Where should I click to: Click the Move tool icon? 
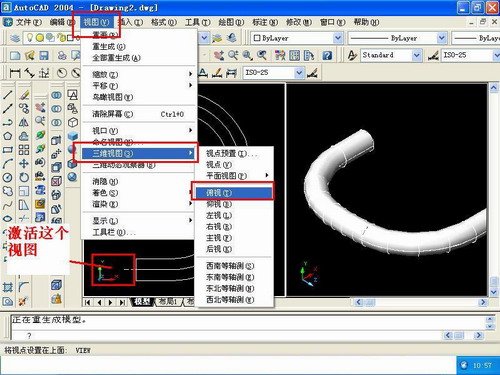pos(24,163)
